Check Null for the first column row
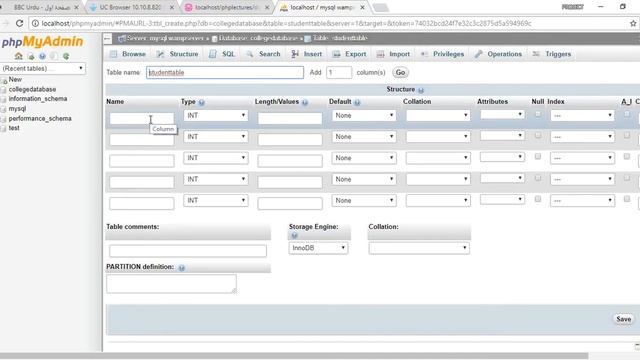The width and height of the screenshot is (640, 360). (538, 114)
